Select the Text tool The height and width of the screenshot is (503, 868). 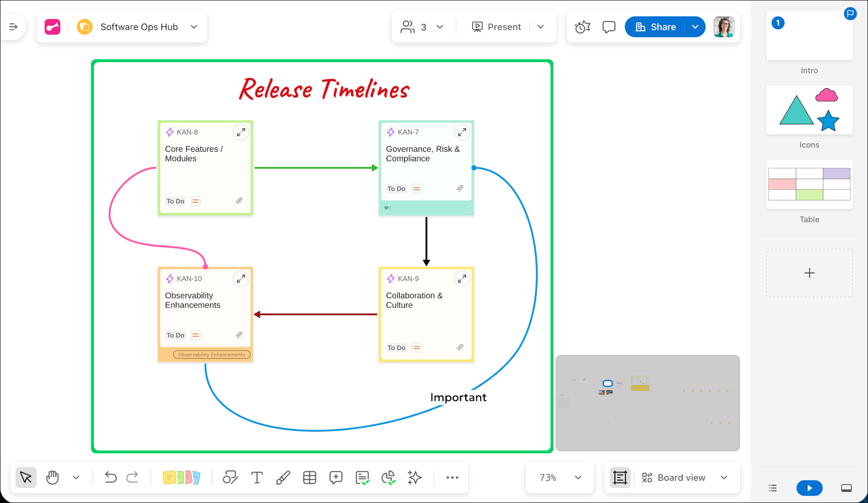coord(257,477)
